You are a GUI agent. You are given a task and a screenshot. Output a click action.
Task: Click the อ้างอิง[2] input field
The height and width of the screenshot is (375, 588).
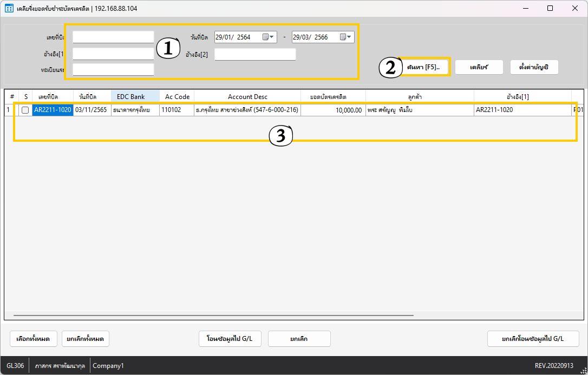(x=255, y=55)
